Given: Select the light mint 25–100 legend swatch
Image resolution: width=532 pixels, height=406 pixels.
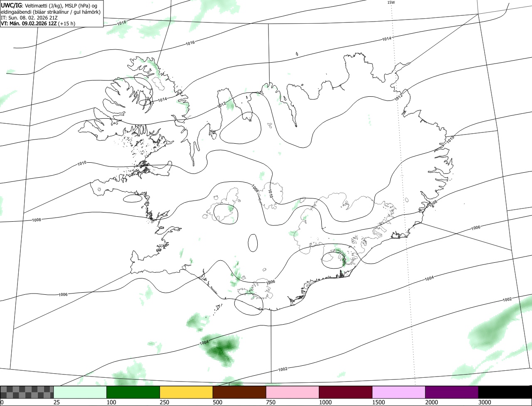Looking at the screenshot, I should tap(80, 392).
